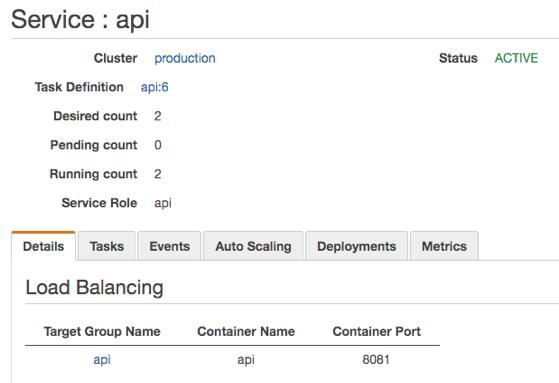Click the Load Balancing section heading
The image size is (559, 383).
coord(94,287)
